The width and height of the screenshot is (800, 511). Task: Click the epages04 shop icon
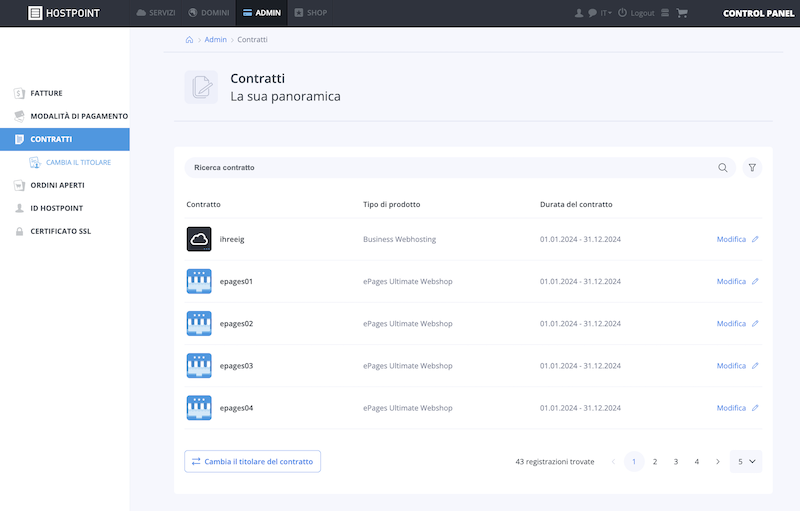click(199, 408)
